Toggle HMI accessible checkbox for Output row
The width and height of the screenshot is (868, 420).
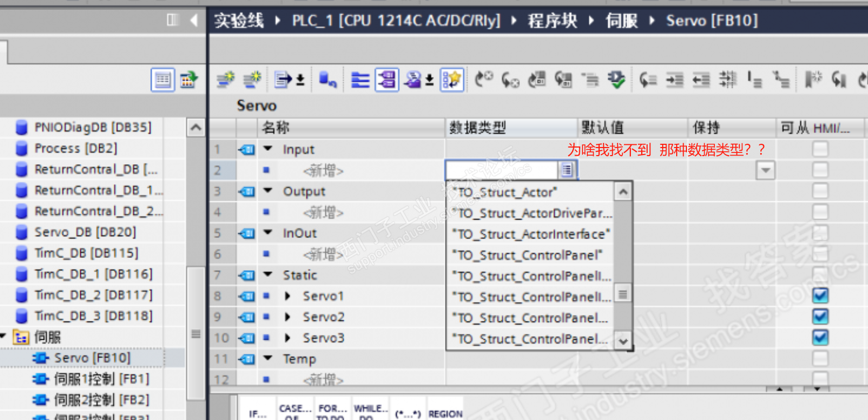coord(820,191)
